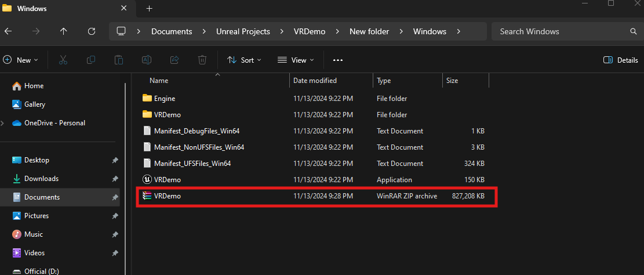Image resolution: width=644 pixels, height=275 pixels.
Task: Click the Rename icon in toolbar
Action: 147,60
